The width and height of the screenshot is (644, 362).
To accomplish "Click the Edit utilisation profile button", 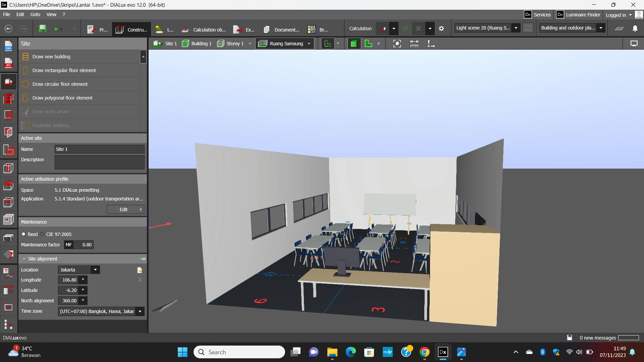I will 125,209.
